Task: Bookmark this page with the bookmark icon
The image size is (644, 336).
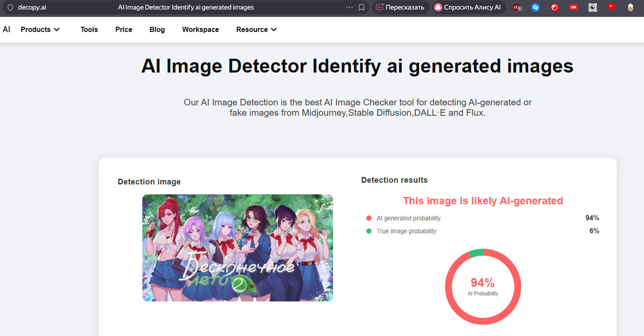Action: pos(362,7)
